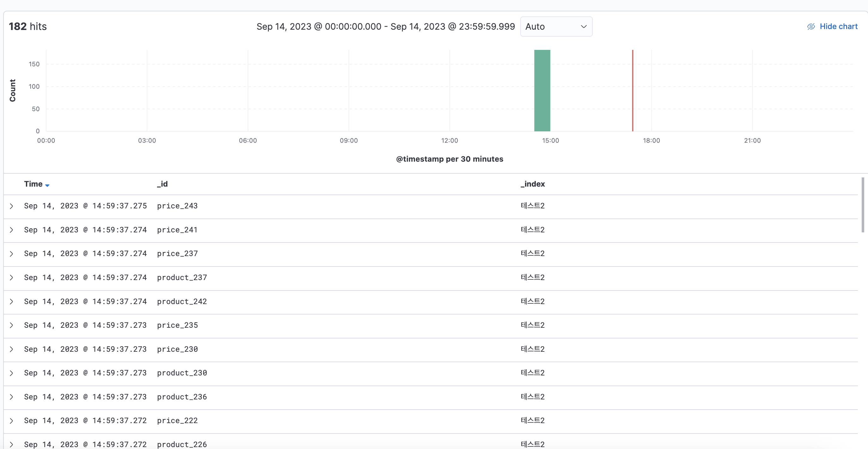Viewport: 868px width, 449px height.
Task: Click the price_241 id cell
Action: pyautogui.click(x=177, y=230)
